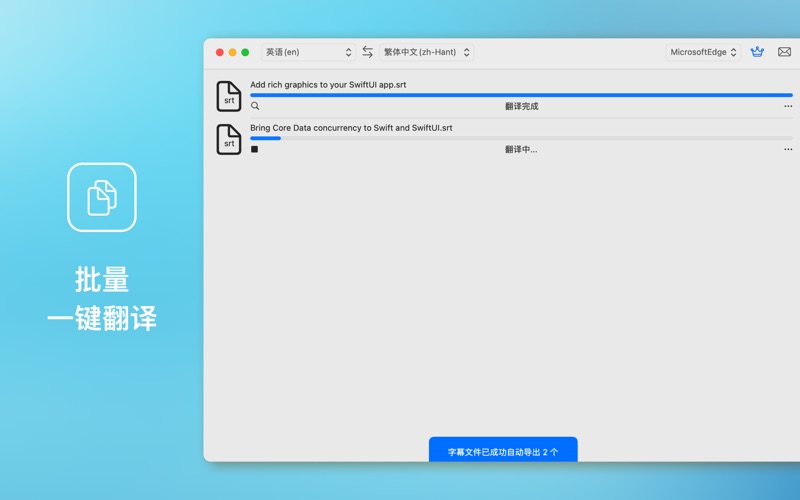Preview translated Add rich graphics subtitle
Viewport: 800px width, 500px height.
(255, 106)
